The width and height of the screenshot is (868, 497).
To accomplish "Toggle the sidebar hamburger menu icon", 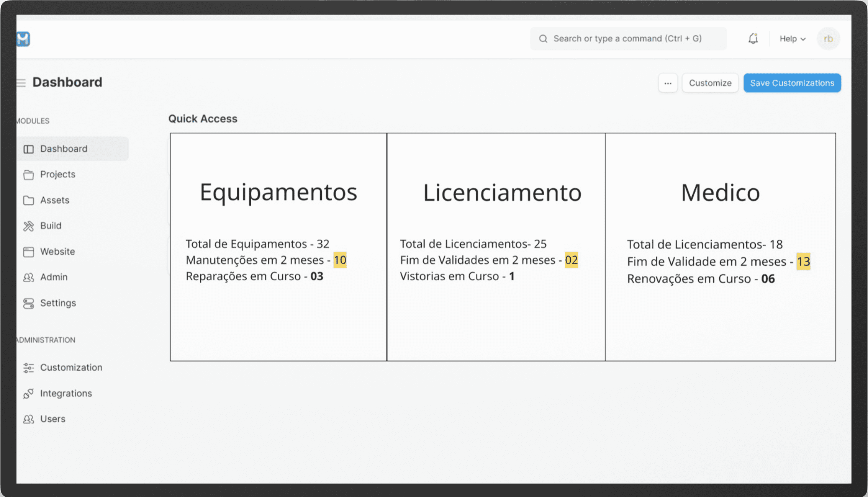I will point(21,83).
